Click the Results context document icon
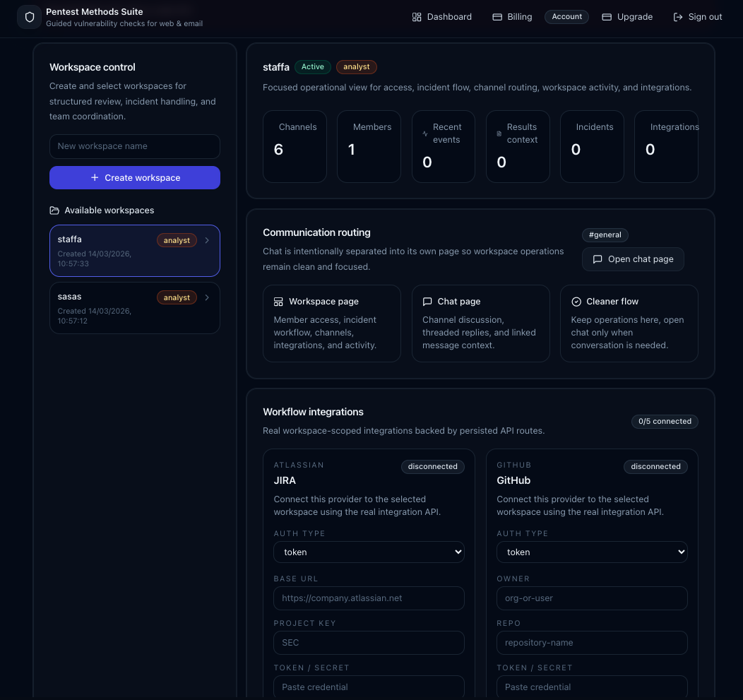This screenshot has width=743, height=700. click(x=499, y=134)
